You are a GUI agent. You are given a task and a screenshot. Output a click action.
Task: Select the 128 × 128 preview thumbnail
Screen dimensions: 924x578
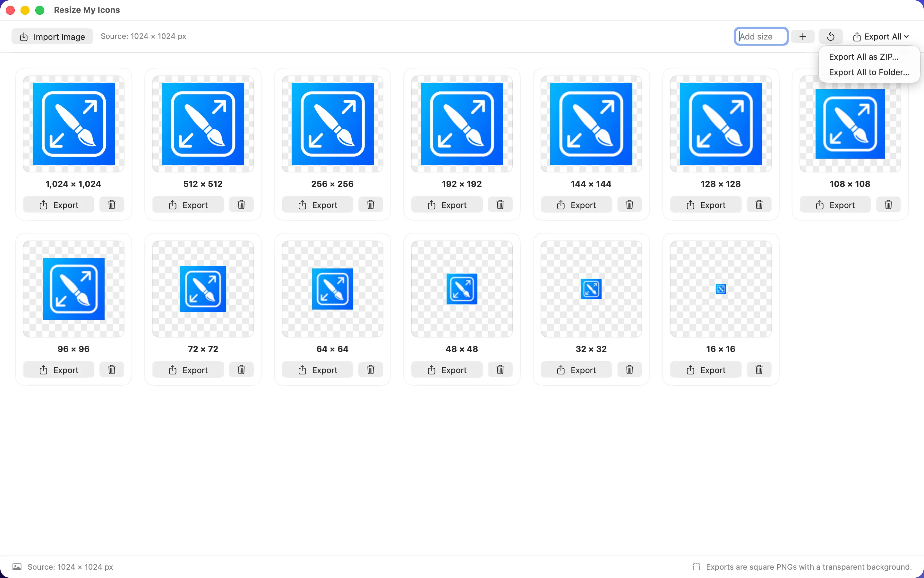coord(721,124)
